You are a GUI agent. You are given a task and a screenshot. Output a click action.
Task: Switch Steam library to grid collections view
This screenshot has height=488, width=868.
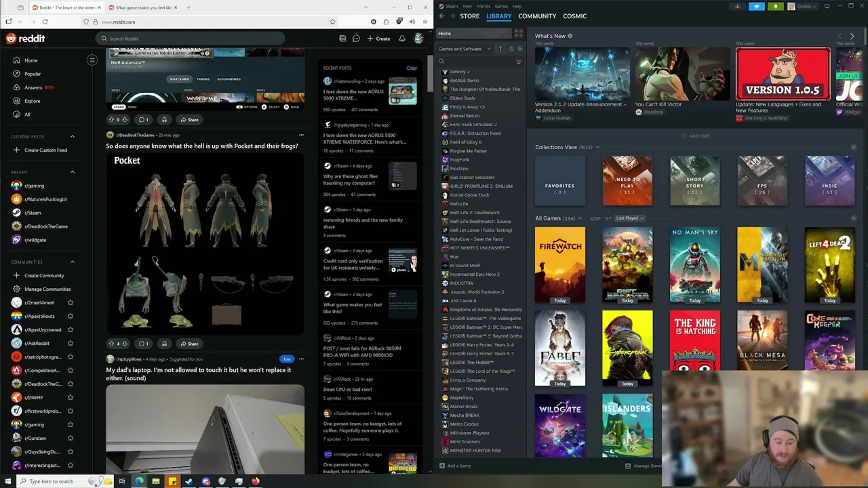click(x=519, y=33)
